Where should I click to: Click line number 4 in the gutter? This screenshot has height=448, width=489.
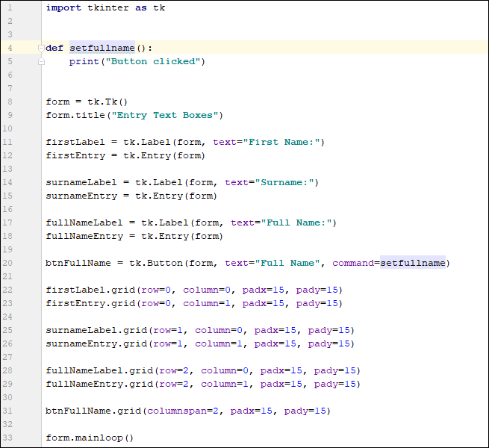point(10,48)
